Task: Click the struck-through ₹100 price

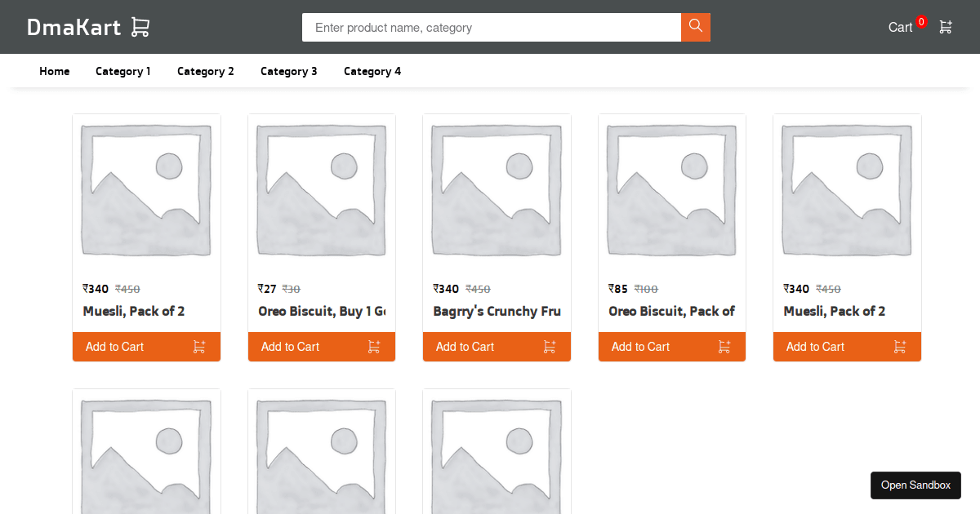Action: pos(646,289)
